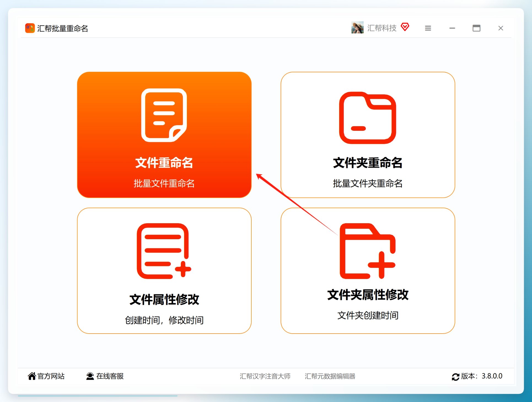Screen dimensions: 532x402
Task: Click the refresh update icon beside 版本
Action: [x=455, y=377]
